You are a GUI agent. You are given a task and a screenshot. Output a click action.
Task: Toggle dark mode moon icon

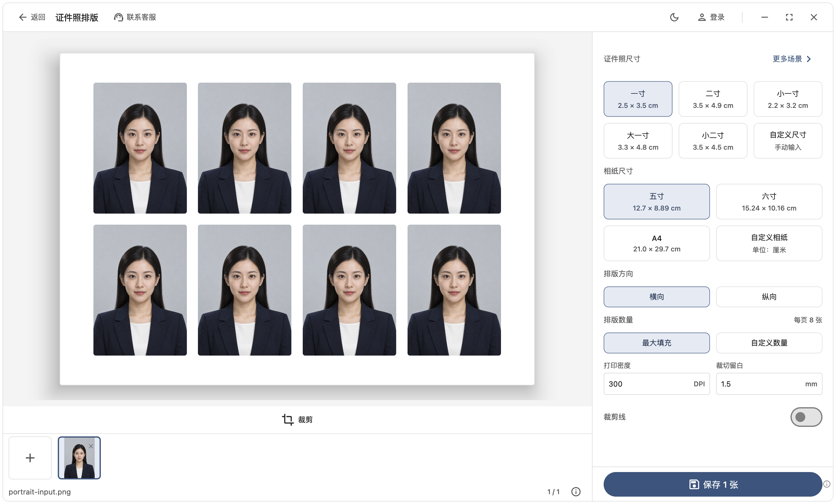click(674, 17)
